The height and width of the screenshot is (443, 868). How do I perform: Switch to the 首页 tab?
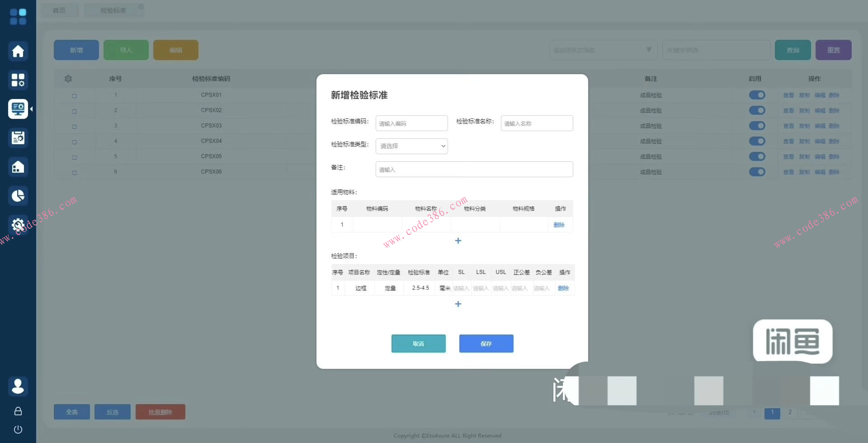click(59, 9)
